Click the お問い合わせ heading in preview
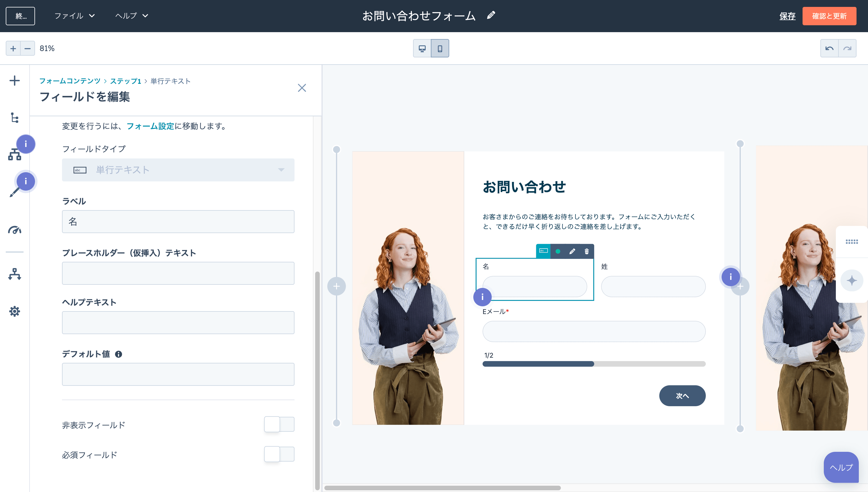 point(524,187)
